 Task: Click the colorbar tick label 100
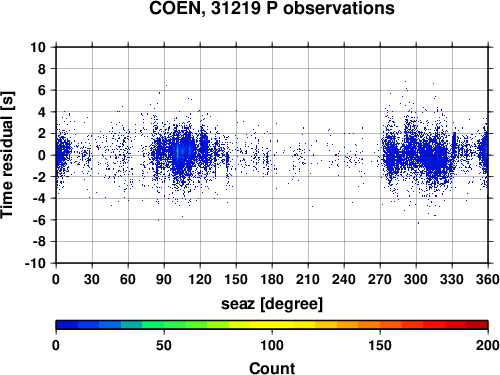(x=272, y=345)
